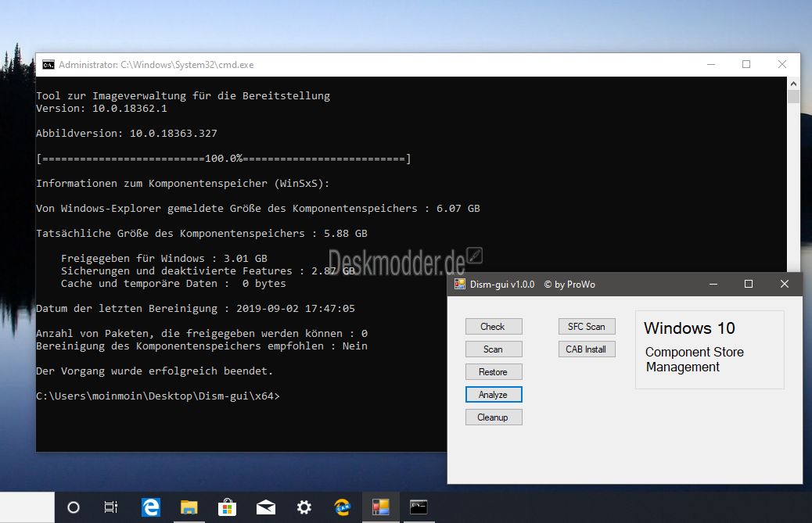
Task: Click the Dism-gui window title icon
Action: (x=460, y=284)
